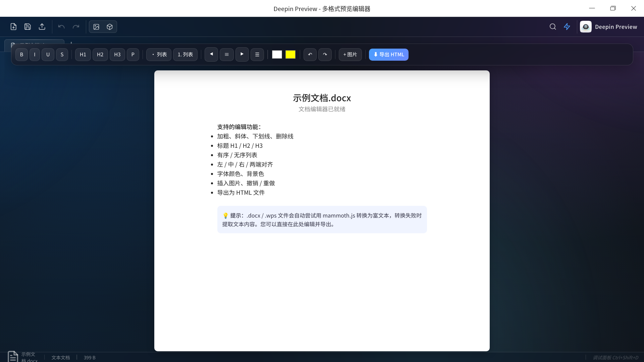Click the undo arrow in top toolbar

61,26
